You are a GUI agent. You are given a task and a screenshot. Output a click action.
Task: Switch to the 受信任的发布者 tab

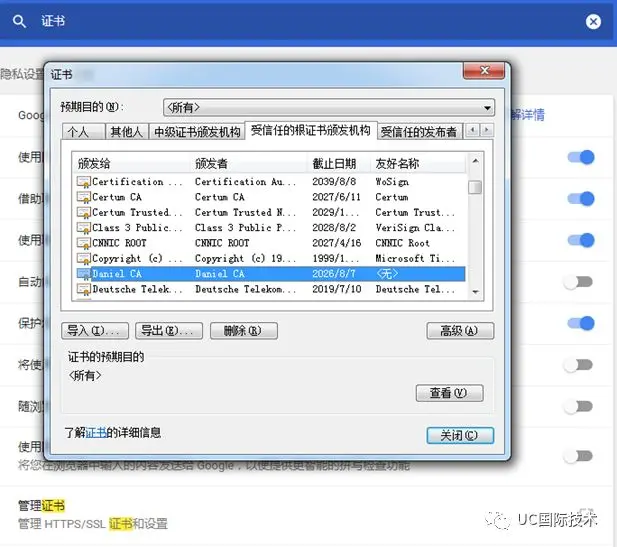coord(419,131)
